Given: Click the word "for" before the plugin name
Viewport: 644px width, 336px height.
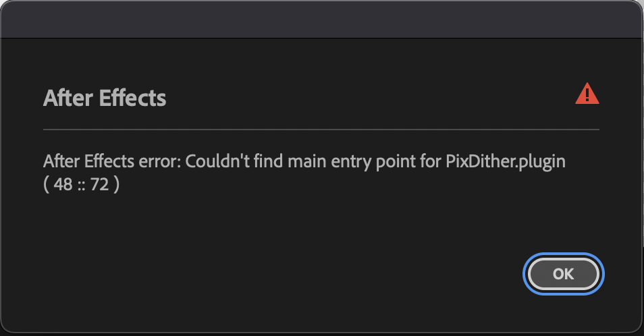Looking at the screenshot, I should (x=431, y=161).
